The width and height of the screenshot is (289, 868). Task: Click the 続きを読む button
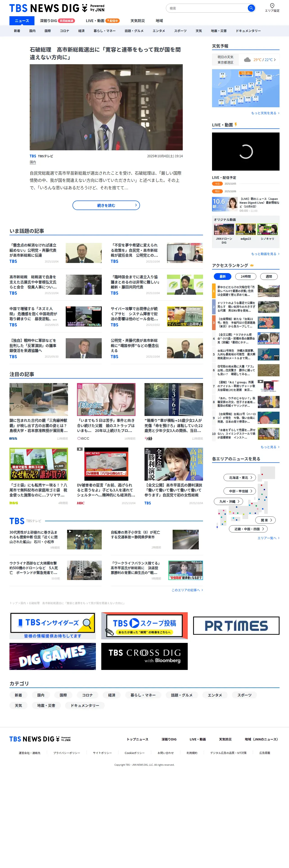pyautogui.click(x=106, y=205)
